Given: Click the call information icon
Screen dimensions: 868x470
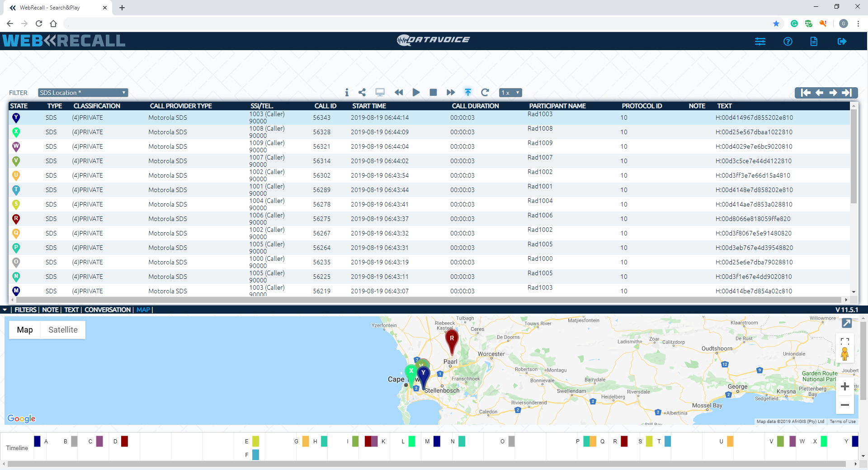Looking at the screenshot, I should (x=347, y=93).
